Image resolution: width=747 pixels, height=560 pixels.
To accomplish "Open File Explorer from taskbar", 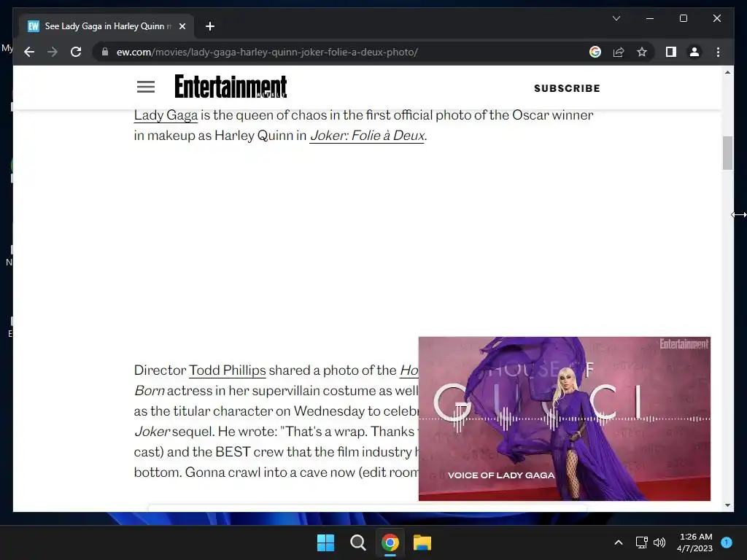I will pos(422,542).
